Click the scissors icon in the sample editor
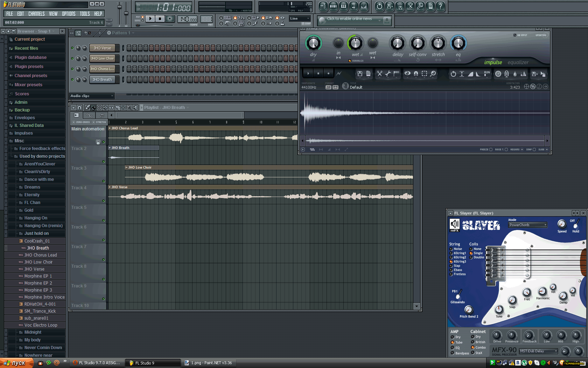This screenshot has width=588, height=368. [x=379, y=74]
